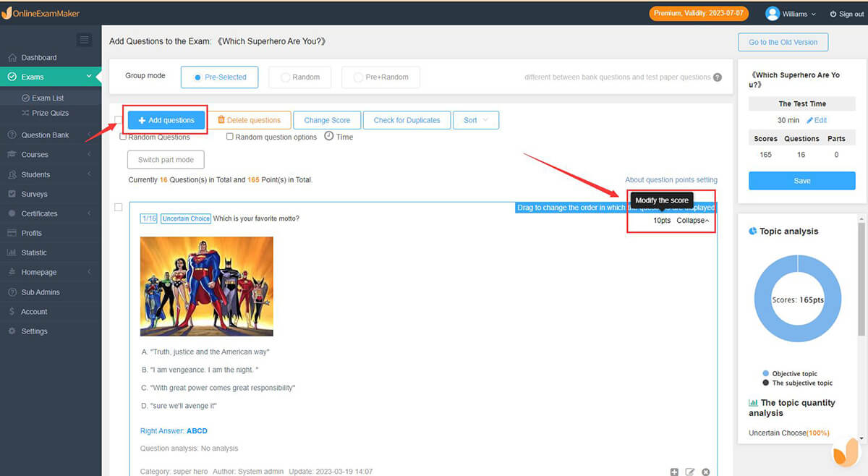The width and height of the screenshot is (868, 476).
Task: Collapse question 1/16 details
Action: click(693, 220)
